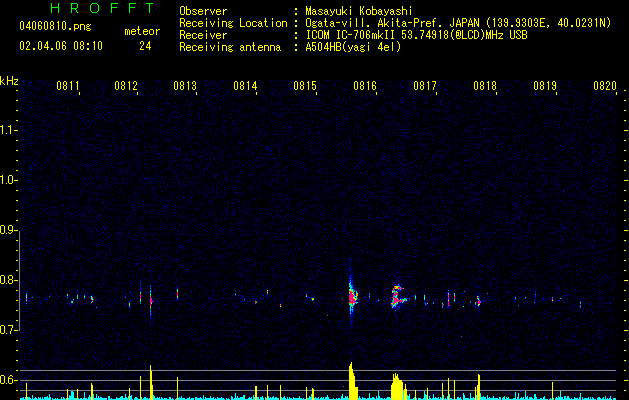Click the kHz axis unit label
629x400 pixels.
[9, 81]
